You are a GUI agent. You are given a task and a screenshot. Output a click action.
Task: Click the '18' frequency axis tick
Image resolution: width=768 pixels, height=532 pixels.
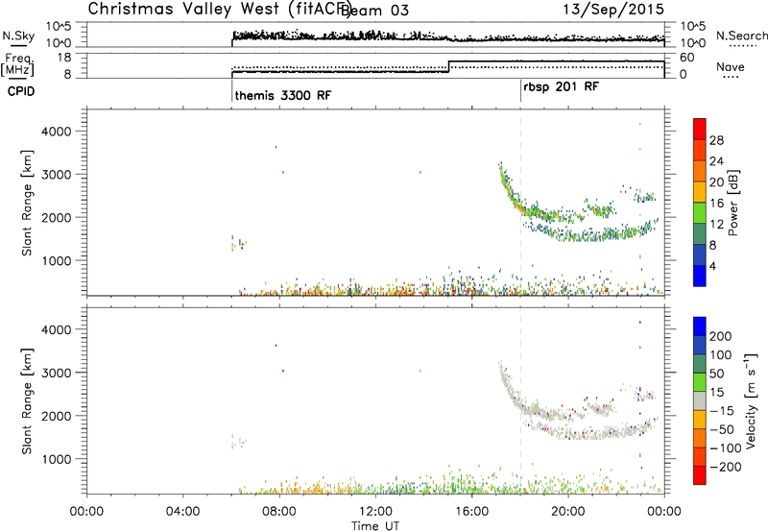point(65,58)
